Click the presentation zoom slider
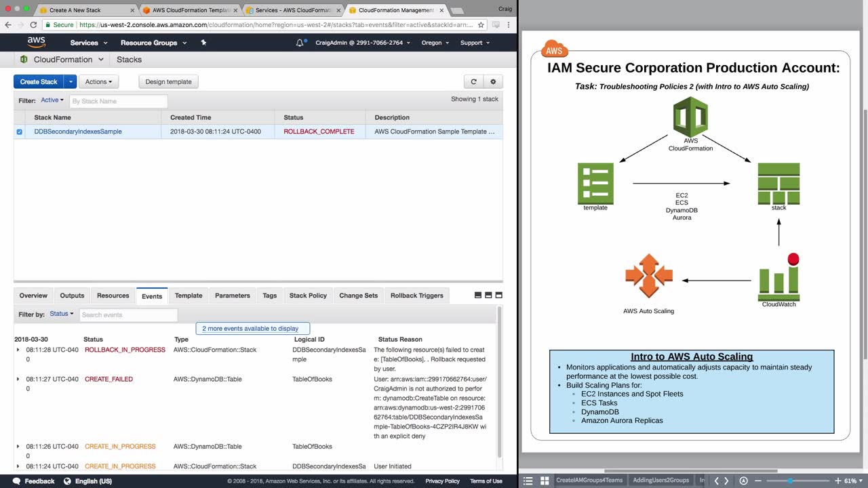Viewport: 868px width, 488px height. click(x=797, y=481)
